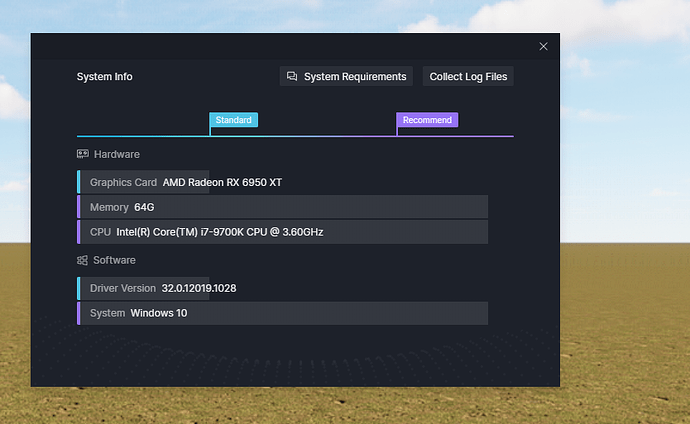690x424 pixels.
Task: Click the System Info title text
Action: point(105,77)
